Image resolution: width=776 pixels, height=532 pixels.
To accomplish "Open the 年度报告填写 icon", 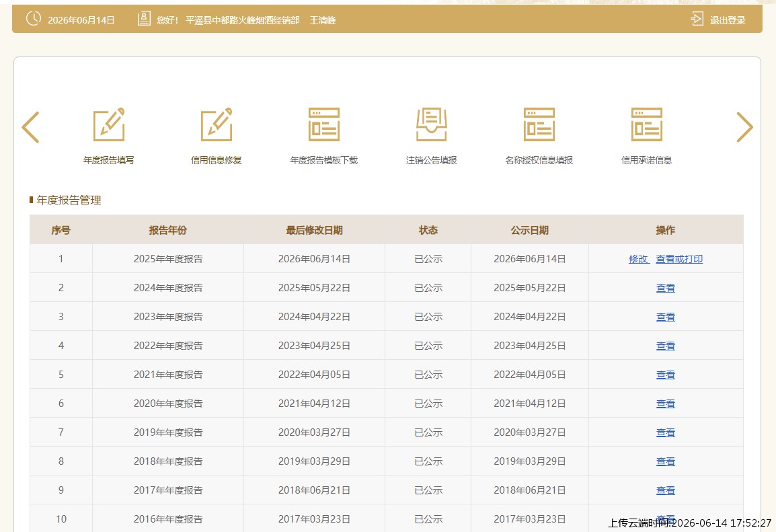I will 109,124.
